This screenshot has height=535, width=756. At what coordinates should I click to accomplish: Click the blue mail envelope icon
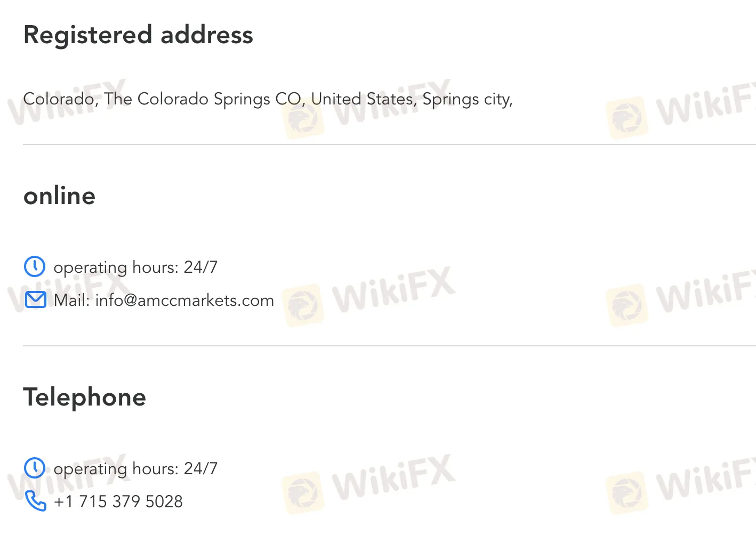[x=36, y=300]
